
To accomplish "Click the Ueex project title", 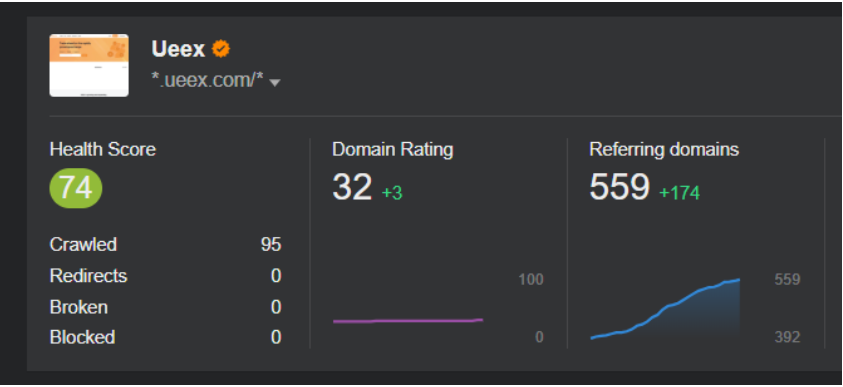I will click(178, 49).
